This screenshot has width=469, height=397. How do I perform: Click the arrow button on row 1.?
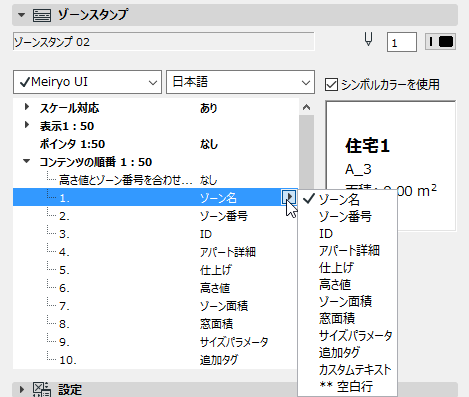click(289, 197)
